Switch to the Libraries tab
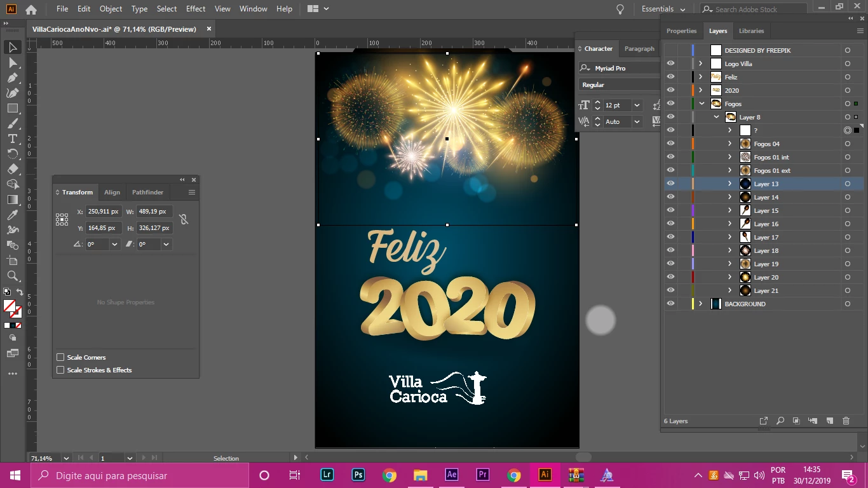868x488 pixels. [751, 30]
